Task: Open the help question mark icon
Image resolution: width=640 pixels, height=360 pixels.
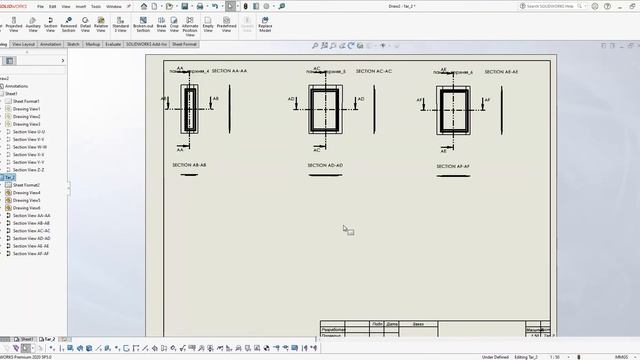Action: tap(607, 6)
